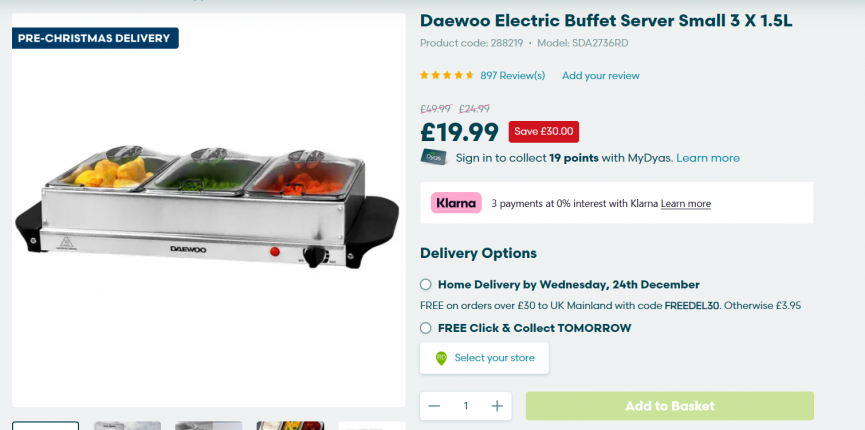This screenshot has width=865, height=430.
Task: Select the fourth thumbnail showing food trays
Action: point(290,426)
